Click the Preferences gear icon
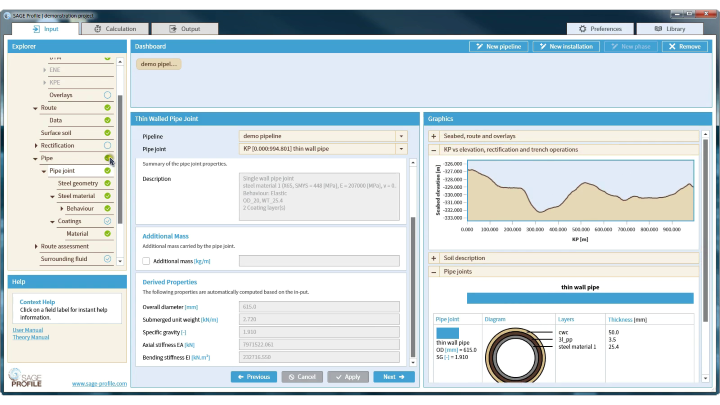This screenshot has width=720, height=405. 582,29
